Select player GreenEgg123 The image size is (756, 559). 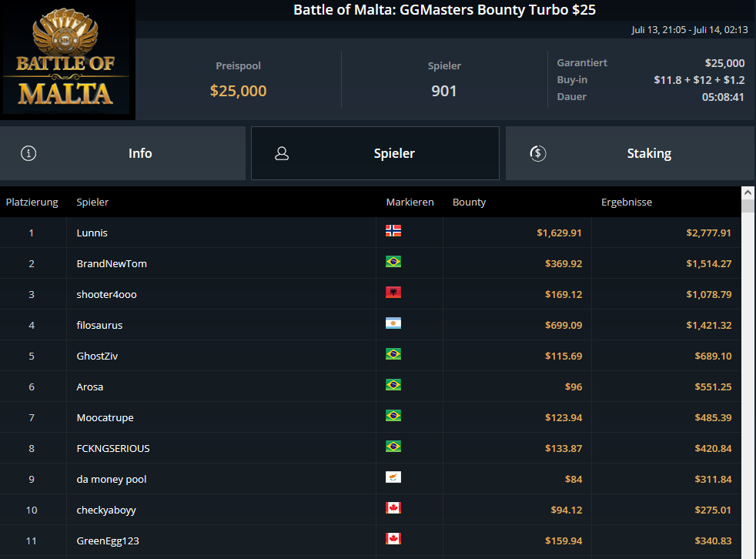[x=108, y=541]
